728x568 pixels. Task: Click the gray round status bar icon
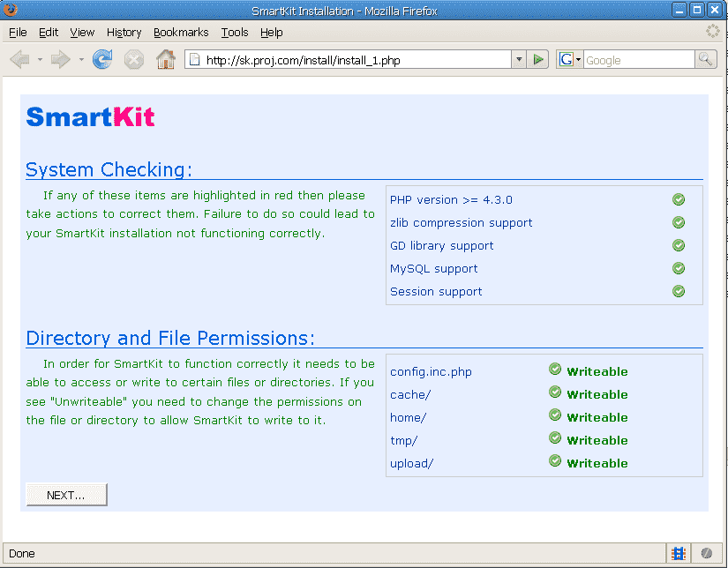[706, 553]
